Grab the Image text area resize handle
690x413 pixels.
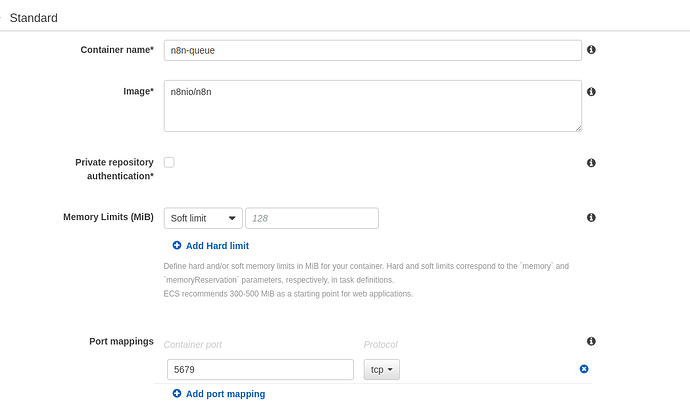tap(577, 127)
